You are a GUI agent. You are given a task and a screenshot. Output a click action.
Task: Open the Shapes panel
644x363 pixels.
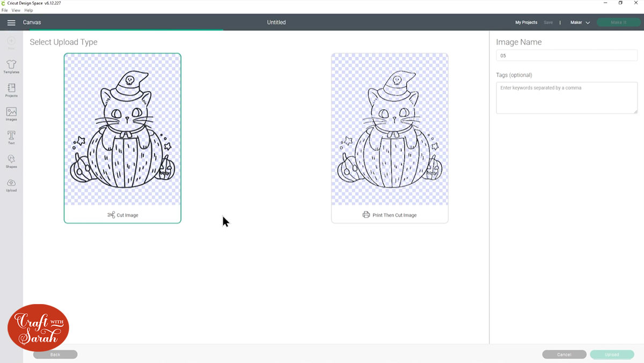pyautogui.click(x=11, y=161)
